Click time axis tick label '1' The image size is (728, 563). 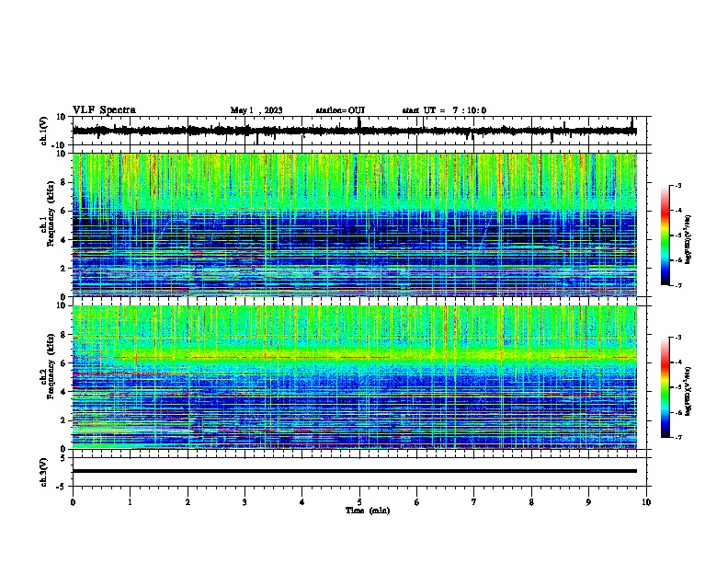pos(130,502)
